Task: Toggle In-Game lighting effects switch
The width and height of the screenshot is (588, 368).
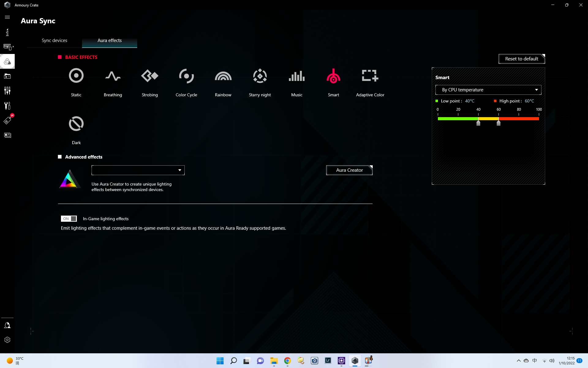Action: 69,219
